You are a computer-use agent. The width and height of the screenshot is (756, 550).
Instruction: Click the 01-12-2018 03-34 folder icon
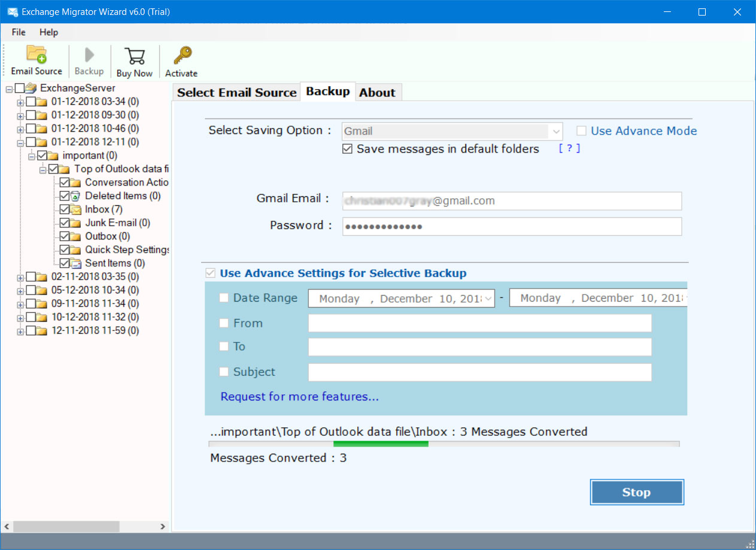point(41,102)
